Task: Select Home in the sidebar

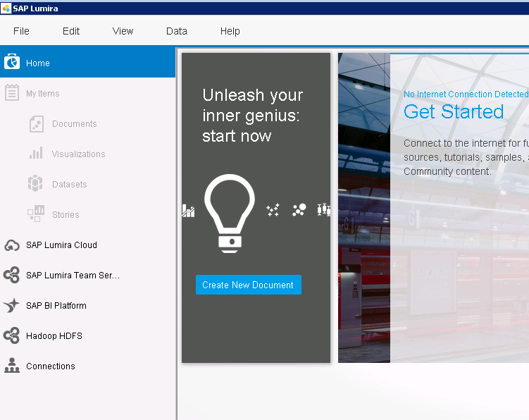Action: tap(88, 62)
